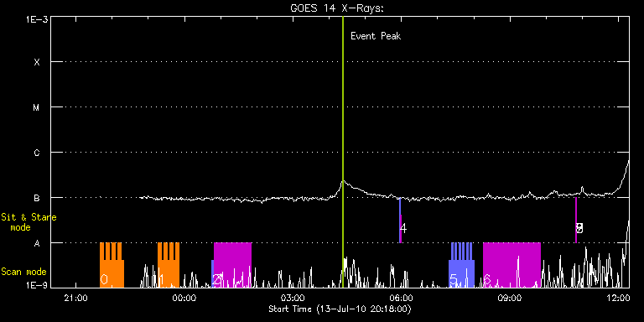Click the 1E-9 axis value
644x322 pixels.
(x=37, y=285)
